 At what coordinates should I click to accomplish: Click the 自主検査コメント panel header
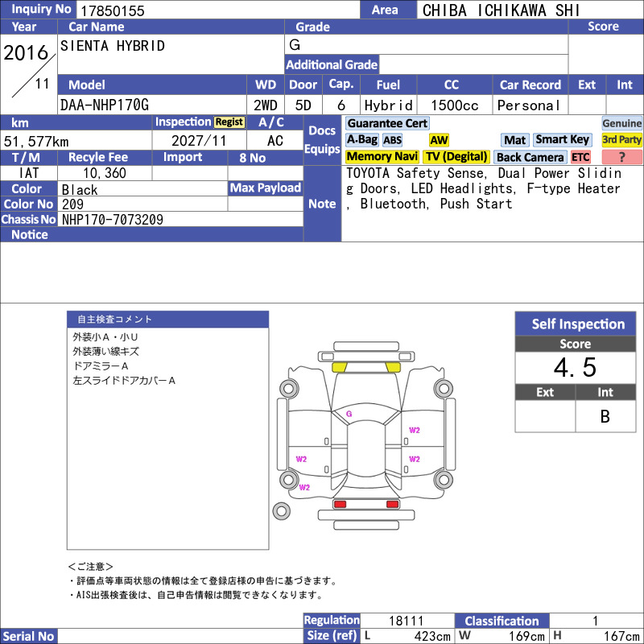point(168,319)
